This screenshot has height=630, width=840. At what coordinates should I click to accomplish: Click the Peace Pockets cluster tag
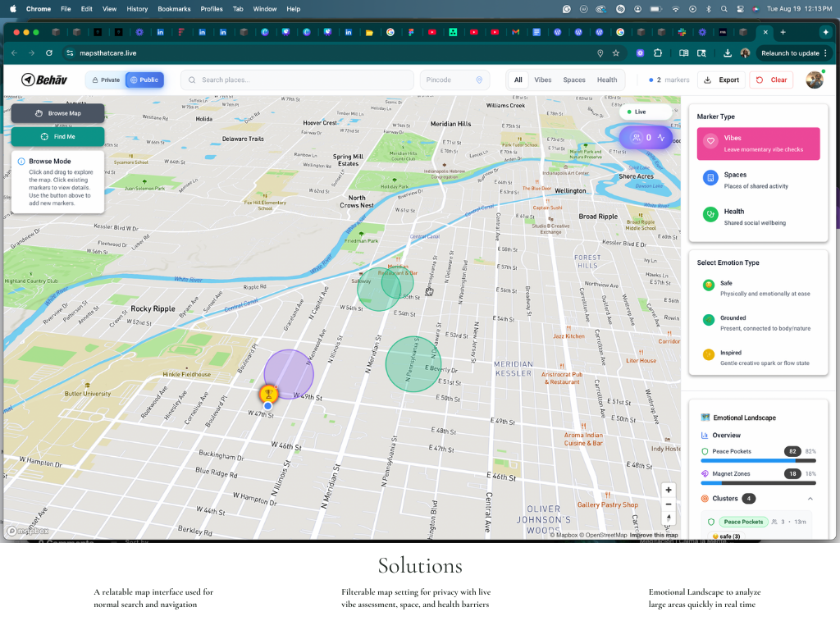coord(743,522)
